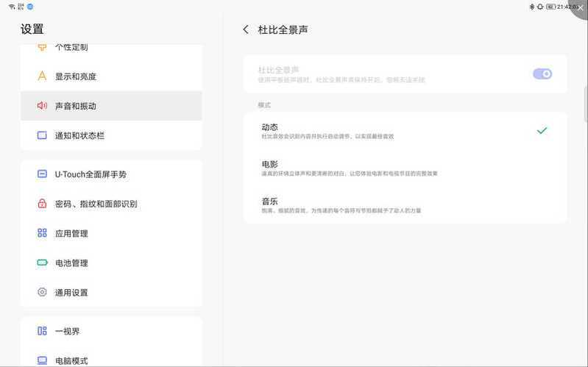This screenshot has height=367, width=588.
Task: Click the 个性定制 orange icon
Action: [42, 47]
